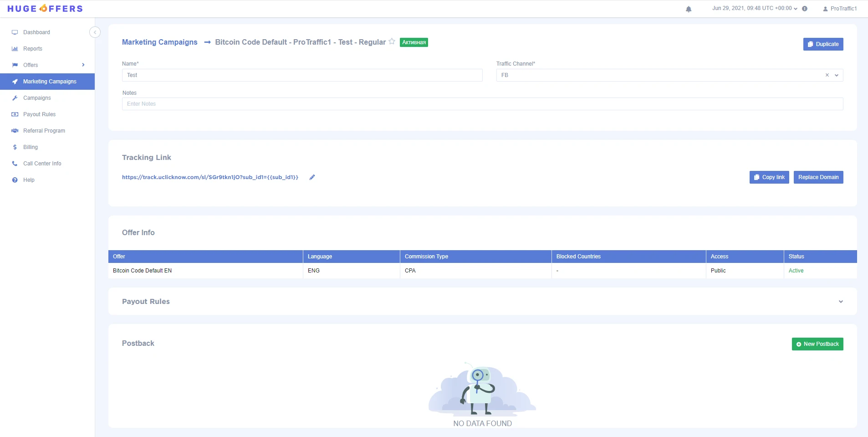Image resolution: width=868 pixels, height=437 pixels.
Task: Click the HugeOffers logo
Action: pyautogui.click(x=45, y=9)
